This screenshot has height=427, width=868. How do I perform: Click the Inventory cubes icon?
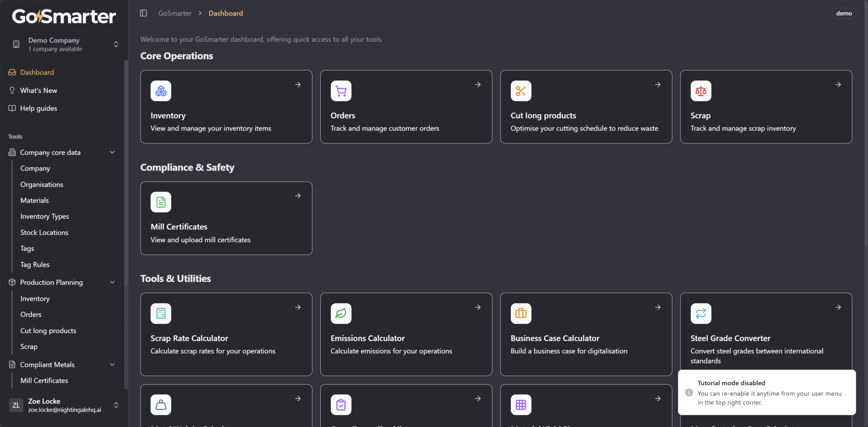[161, 91]
